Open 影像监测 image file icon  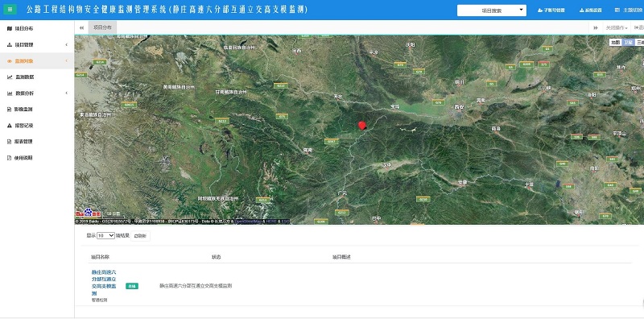(x=9, y=110)
